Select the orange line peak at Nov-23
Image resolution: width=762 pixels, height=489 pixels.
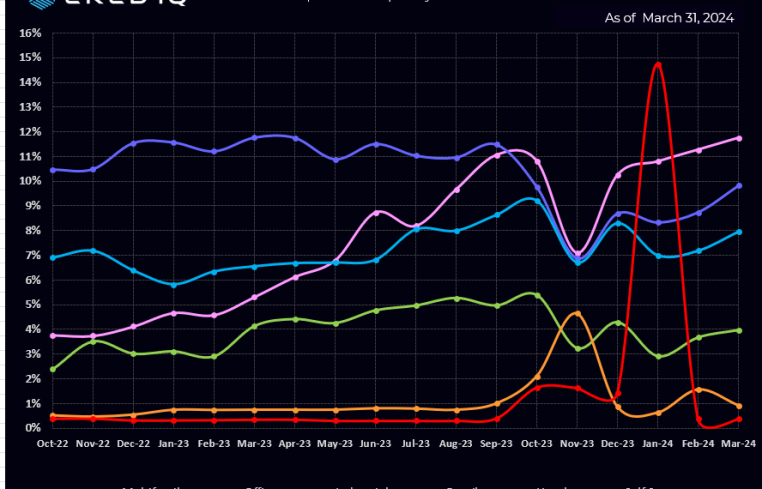(577, 313)
